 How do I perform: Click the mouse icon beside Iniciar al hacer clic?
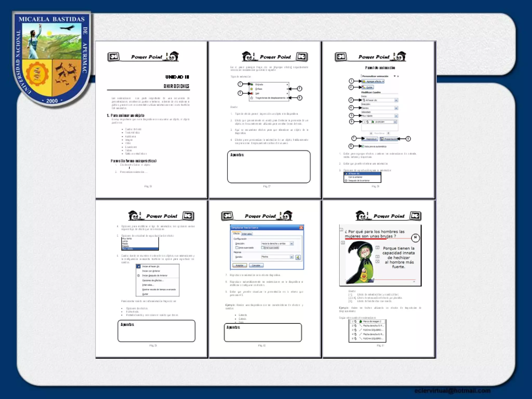(138, 266)
